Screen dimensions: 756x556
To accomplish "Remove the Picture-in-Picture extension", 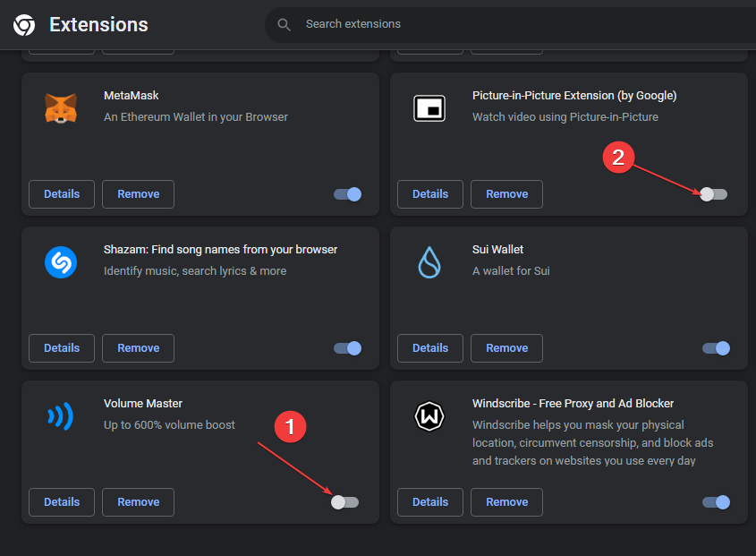I will tap(506, 194).
